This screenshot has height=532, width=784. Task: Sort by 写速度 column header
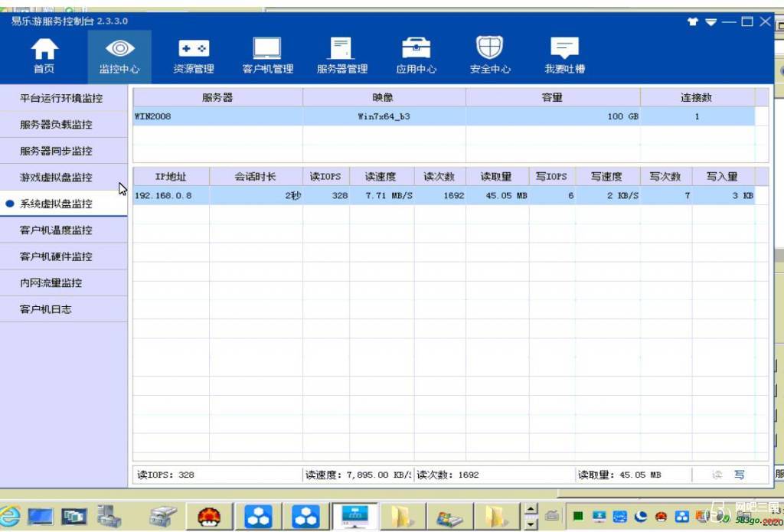607,177
